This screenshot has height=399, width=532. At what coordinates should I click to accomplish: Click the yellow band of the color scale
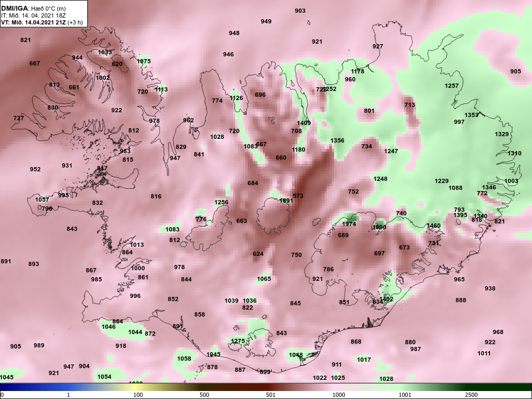[x=136, y=387]
